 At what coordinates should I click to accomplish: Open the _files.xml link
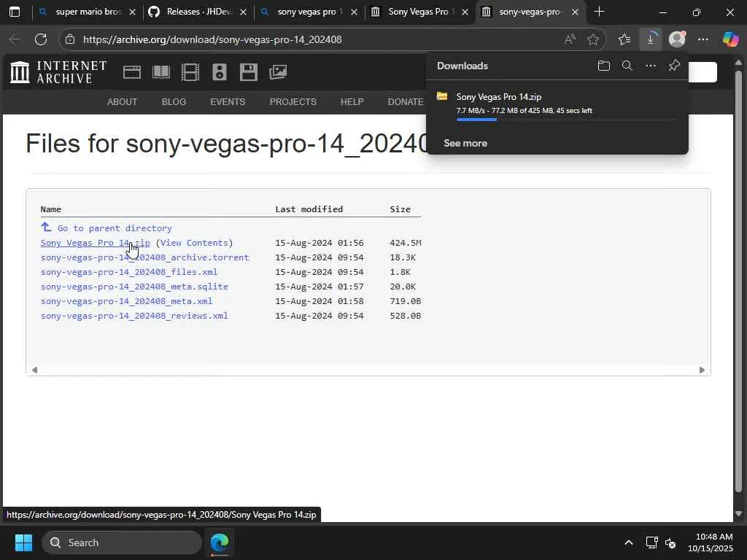129,272
